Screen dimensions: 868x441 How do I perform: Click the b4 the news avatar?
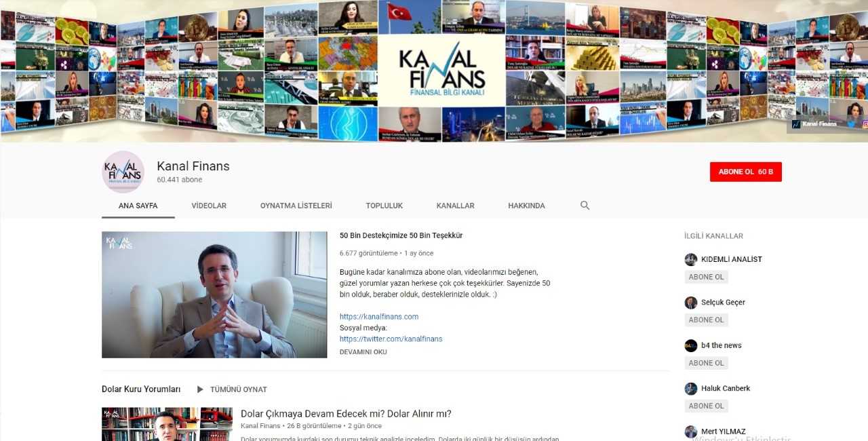click(690, 345)
